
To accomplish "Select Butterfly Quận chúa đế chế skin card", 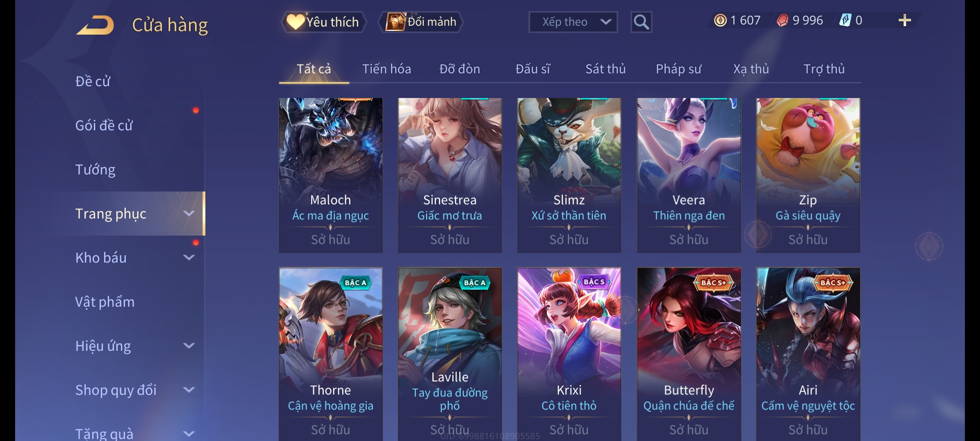I will point(689,354).
